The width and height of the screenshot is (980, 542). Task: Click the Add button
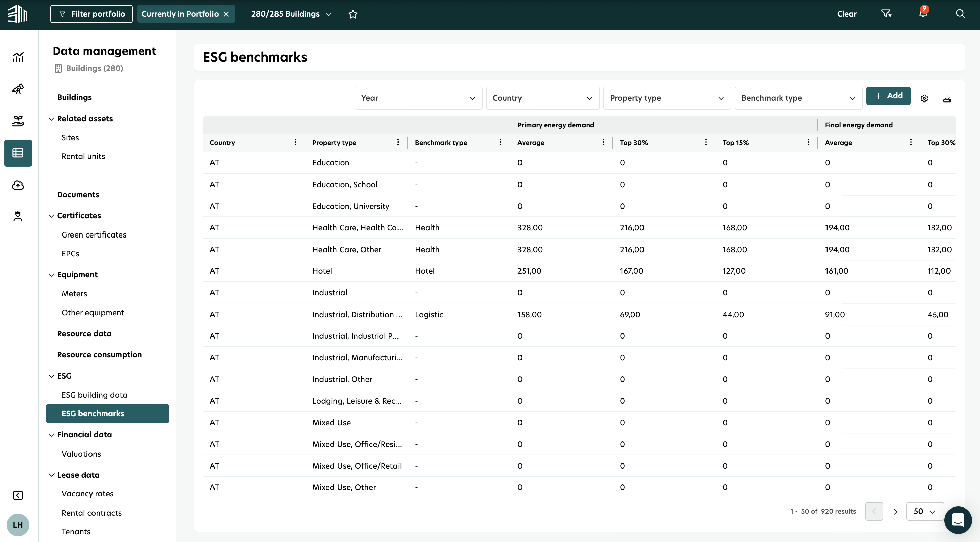click(x=888, y=96)
